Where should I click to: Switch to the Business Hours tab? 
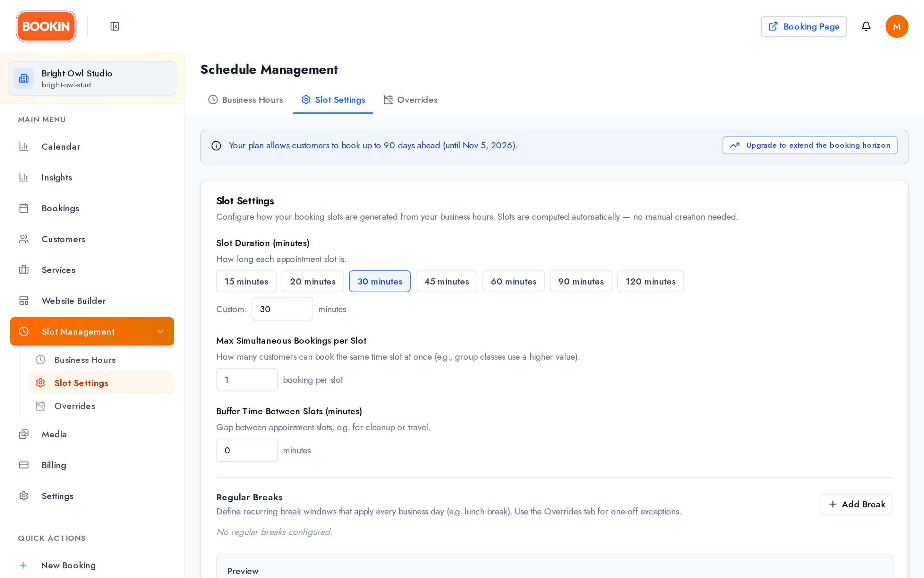click(x=245, y=100)
